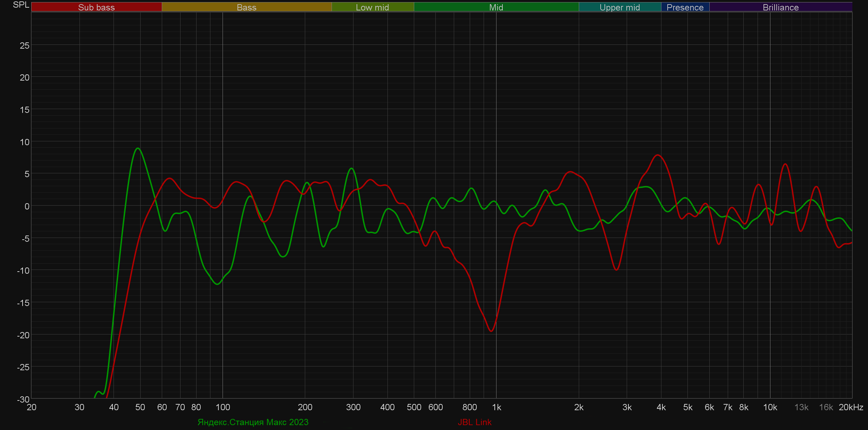This screenshot has width=868, height=430.
Task: Click the red curve's peak near 4k
Action: click(658, 155)
